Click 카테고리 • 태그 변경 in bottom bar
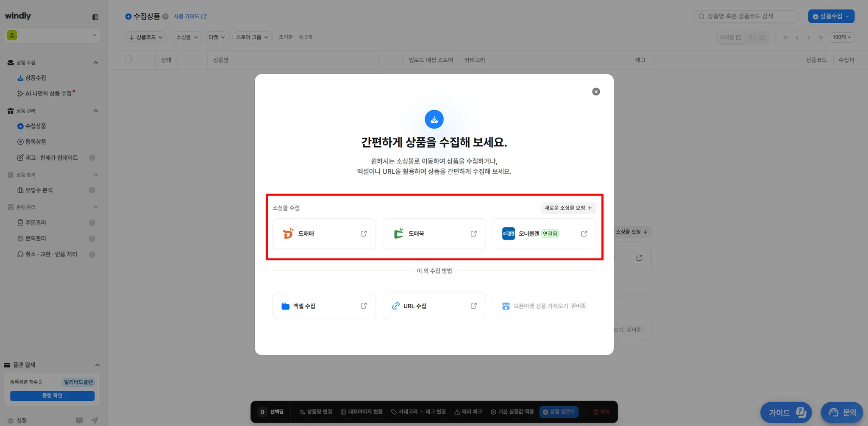 (418, 412)
